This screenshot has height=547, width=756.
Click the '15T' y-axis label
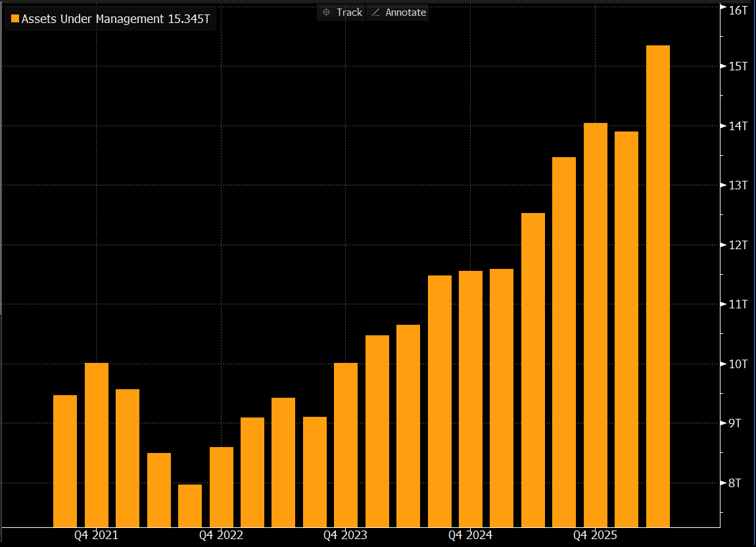pyautogui.click(x=738, y=66)
